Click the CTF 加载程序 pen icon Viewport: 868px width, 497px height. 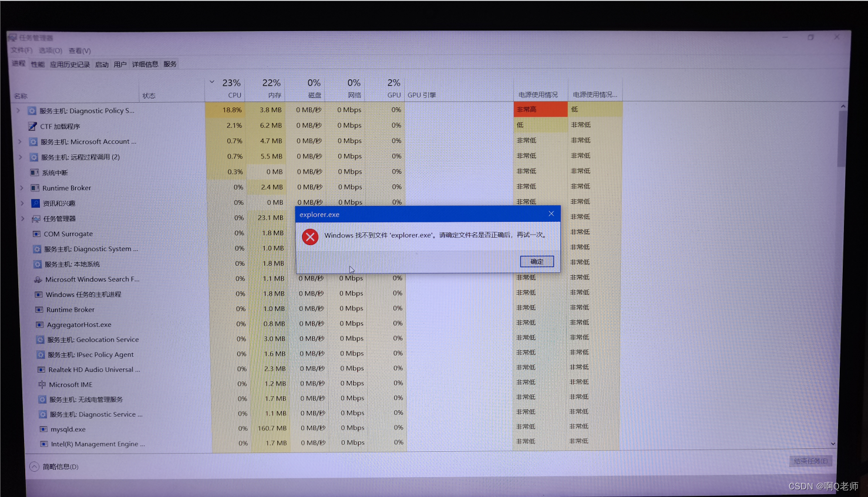pyautogui.click(x=32, y=126)
